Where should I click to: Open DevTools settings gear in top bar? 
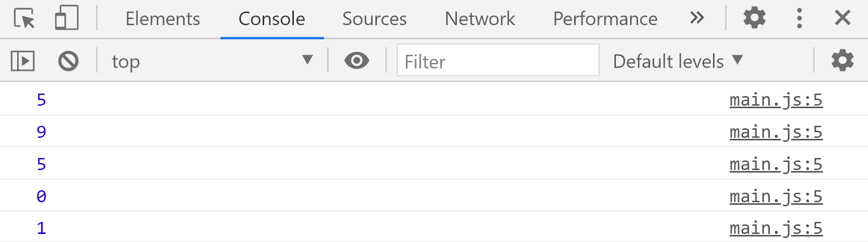[754, 18]
